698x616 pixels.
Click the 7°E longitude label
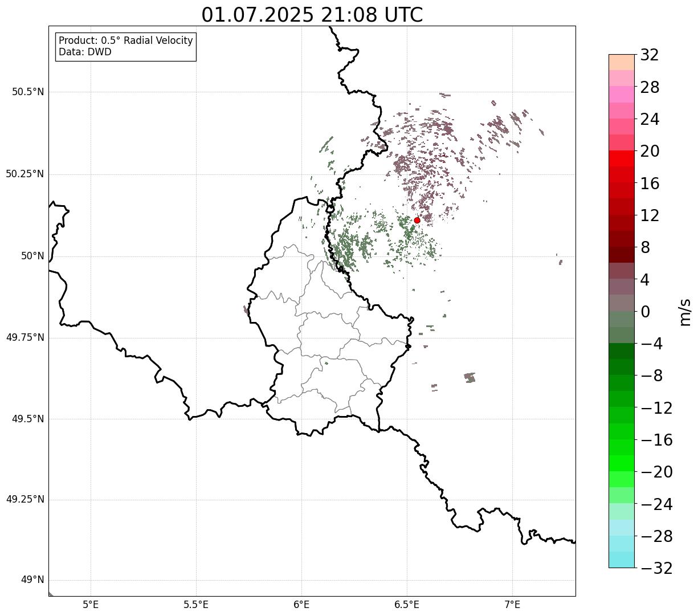(x=512, y=605)
